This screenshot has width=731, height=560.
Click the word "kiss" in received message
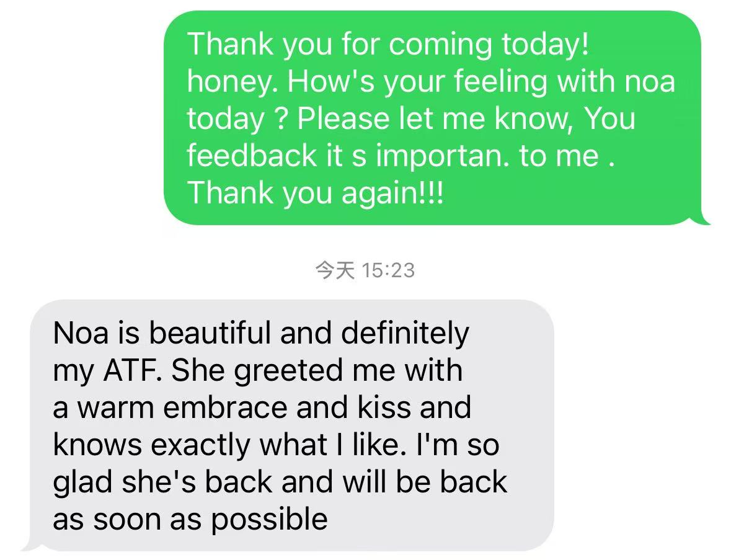(x=384, y=408)
